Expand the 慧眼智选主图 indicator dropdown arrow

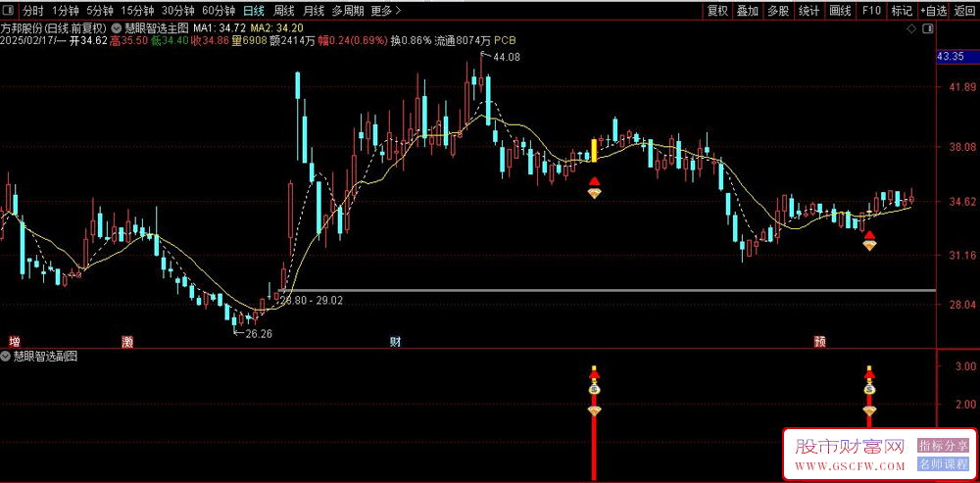point(117,28)
